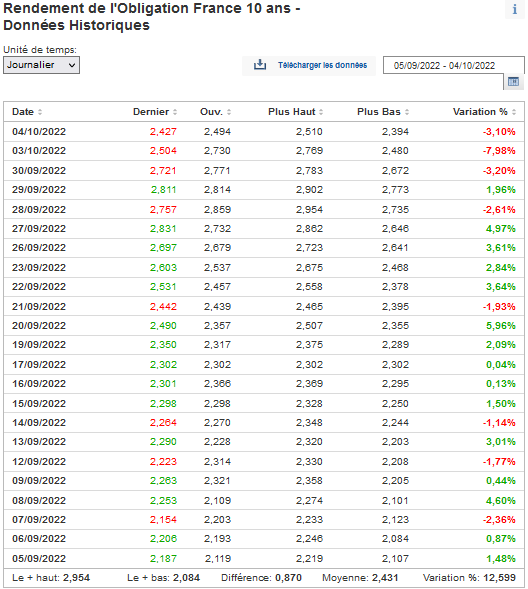Sort by Plus Haut column arrows icon
The width and height of the screenshot is (528, 589).
[321, 112]
